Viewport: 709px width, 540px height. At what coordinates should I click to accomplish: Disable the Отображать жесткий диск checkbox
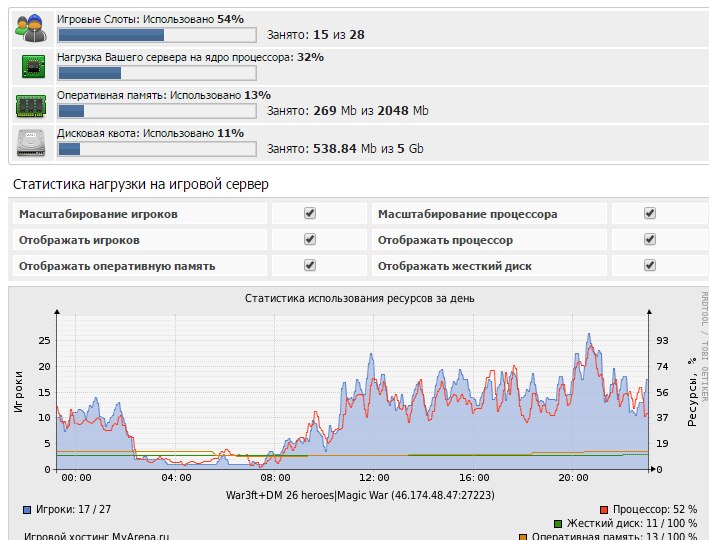coord(650,266)
